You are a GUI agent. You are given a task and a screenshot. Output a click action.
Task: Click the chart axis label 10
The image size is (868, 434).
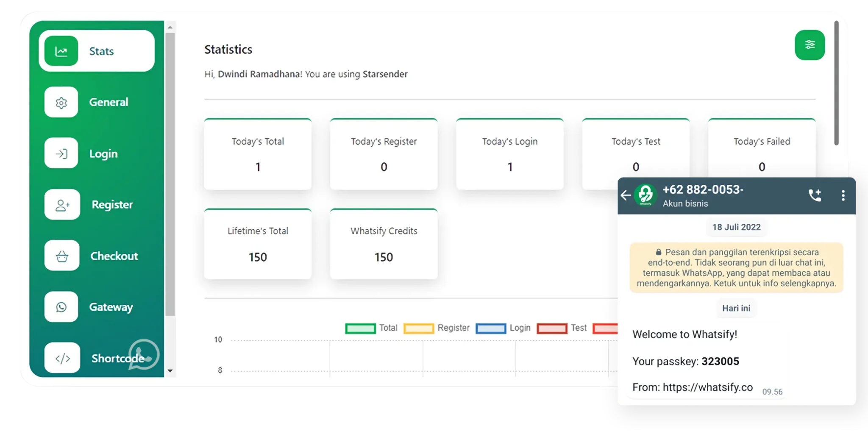218,340
